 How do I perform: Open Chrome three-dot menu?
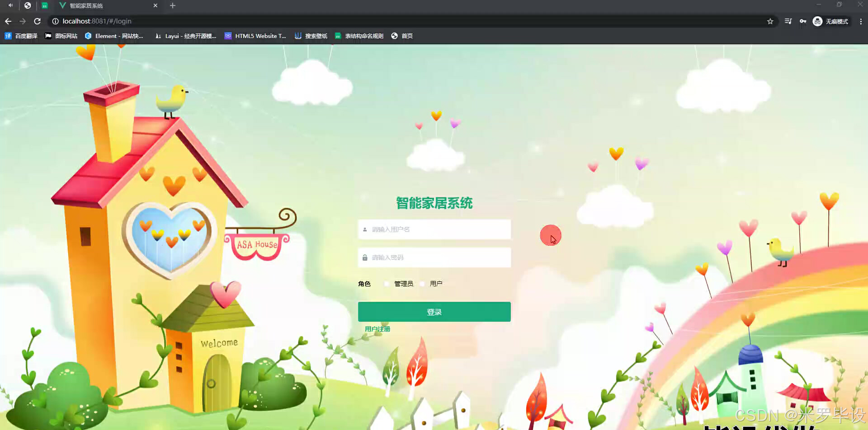861,21
